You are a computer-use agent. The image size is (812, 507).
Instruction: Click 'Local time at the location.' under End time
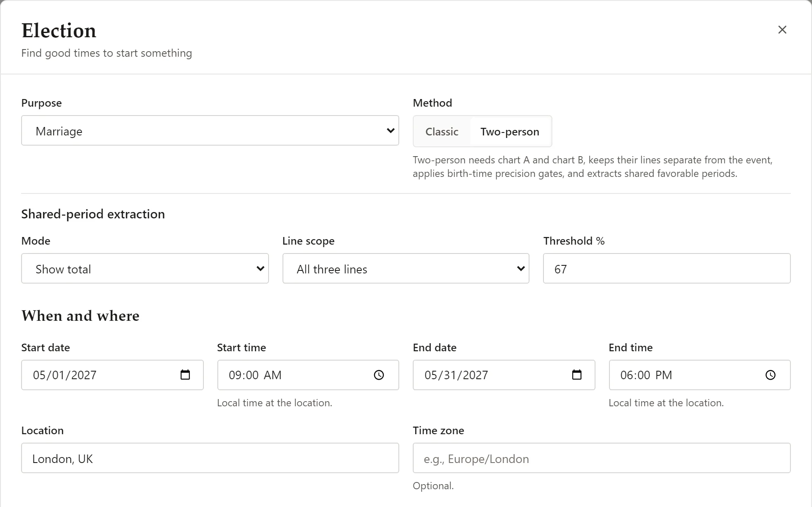tap(666, 403)
